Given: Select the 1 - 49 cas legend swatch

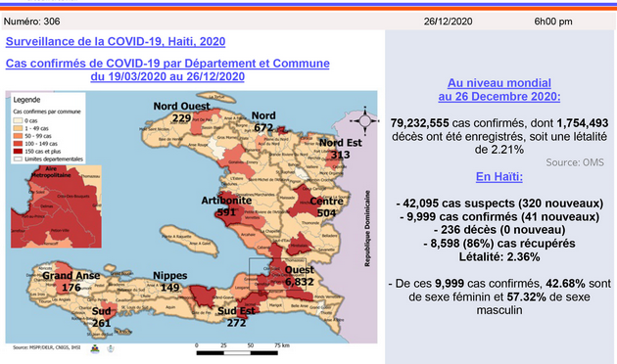Looking at the screenshot, I should [x=18, y=128].
